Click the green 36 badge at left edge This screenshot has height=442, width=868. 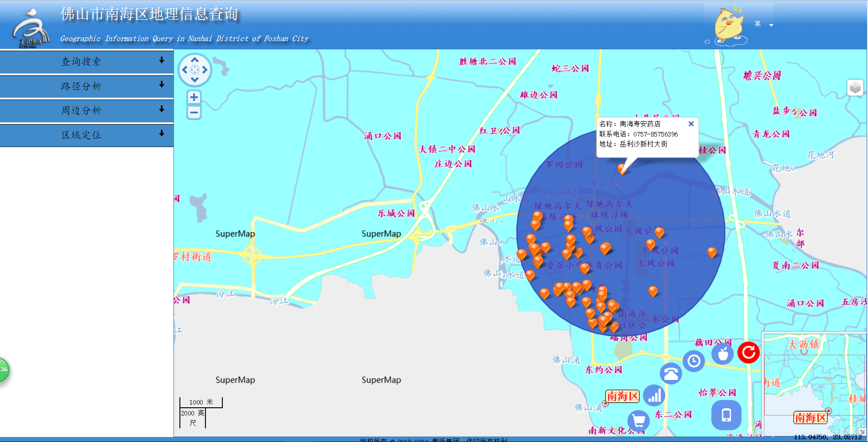(x=4, y=369)
